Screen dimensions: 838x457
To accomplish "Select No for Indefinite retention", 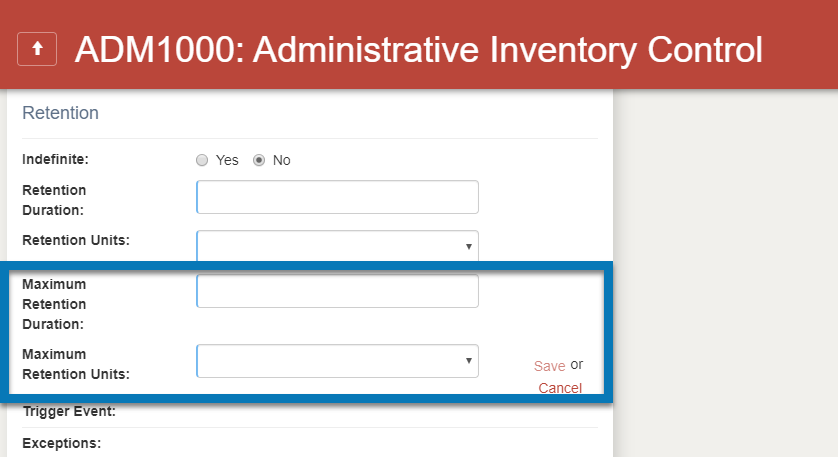I will click(259, 160).
